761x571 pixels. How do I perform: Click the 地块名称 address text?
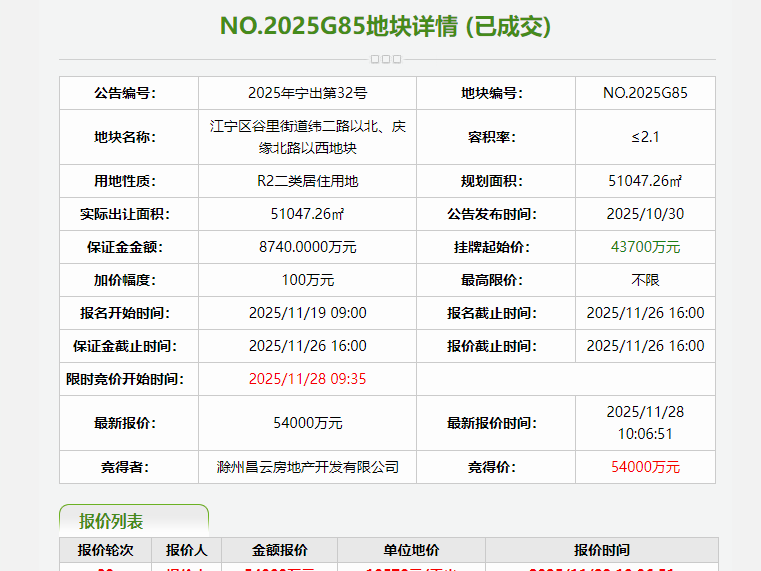(x=307, y=137)
